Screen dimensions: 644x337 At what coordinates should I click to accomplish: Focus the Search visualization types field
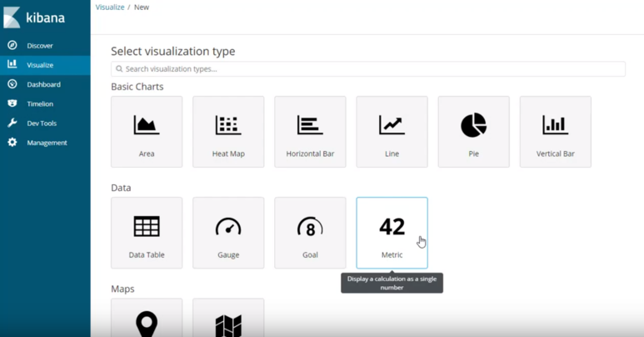click(x=368, y=68)
